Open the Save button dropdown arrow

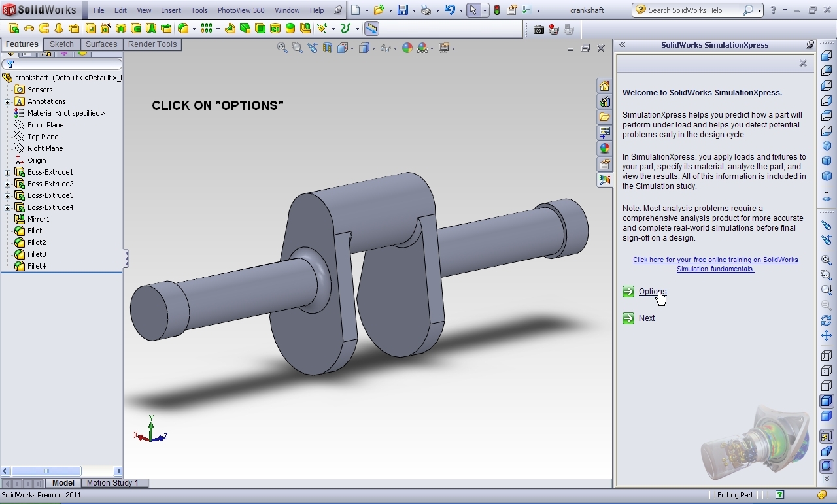(414, 10)
